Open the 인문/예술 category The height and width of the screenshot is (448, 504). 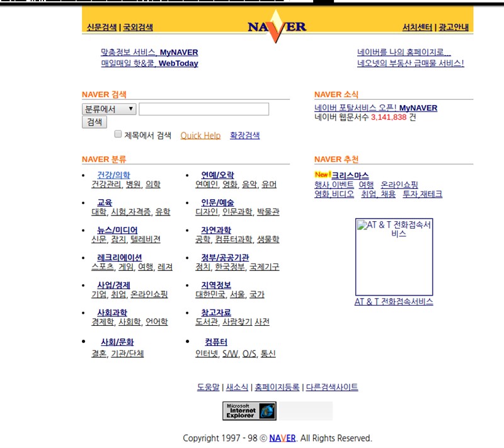pyautogui.click(x=217, y=203)
